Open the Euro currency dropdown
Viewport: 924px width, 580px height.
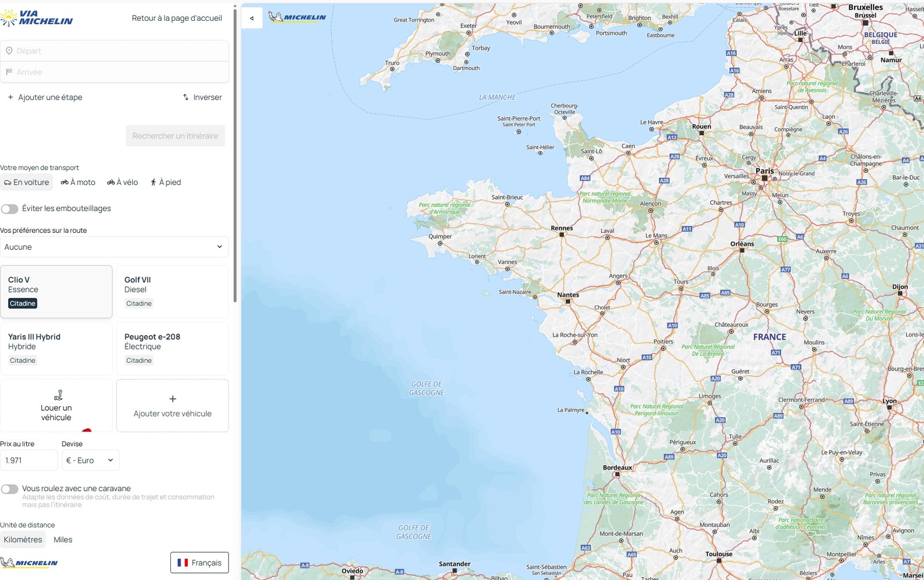(x=90, y=460)
